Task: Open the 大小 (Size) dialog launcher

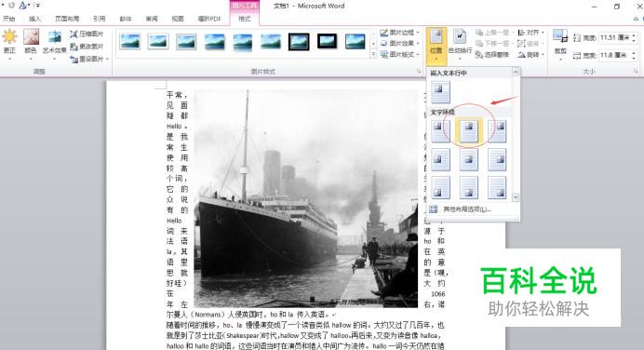Action: [x=636, y=72]
